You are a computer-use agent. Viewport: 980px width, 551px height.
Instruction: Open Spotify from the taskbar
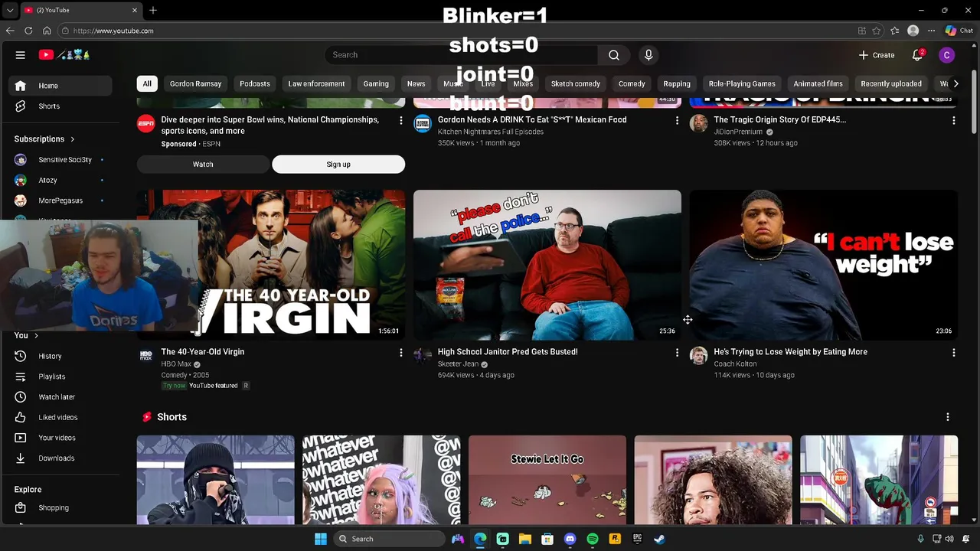(593, 539)
